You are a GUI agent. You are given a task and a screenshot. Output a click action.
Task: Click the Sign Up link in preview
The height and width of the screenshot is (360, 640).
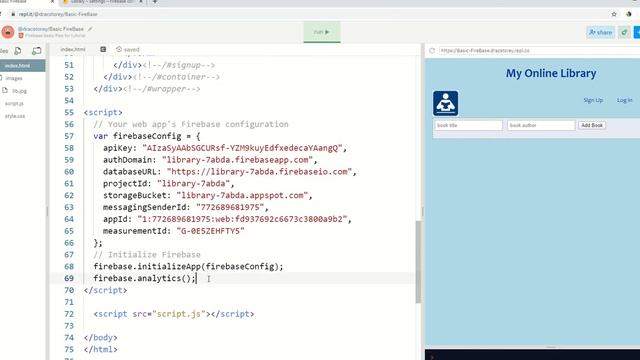(593, 100)
